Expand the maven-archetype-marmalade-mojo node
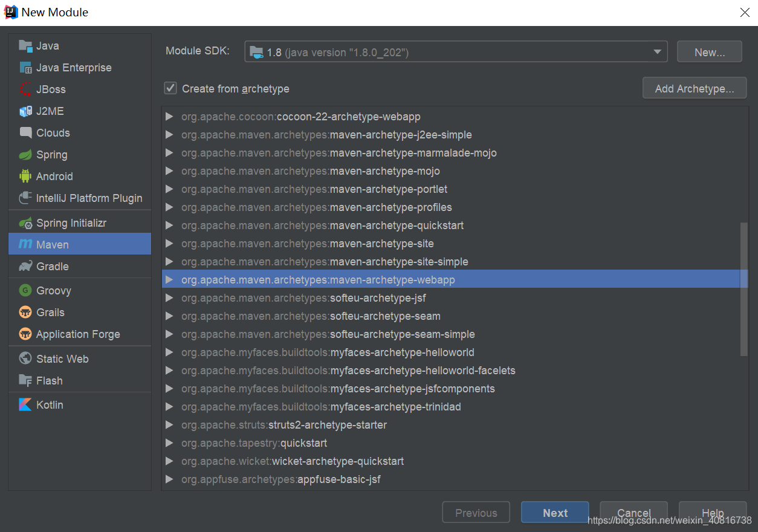This screenshot has width=758, height=532. [x=169, y=153]
